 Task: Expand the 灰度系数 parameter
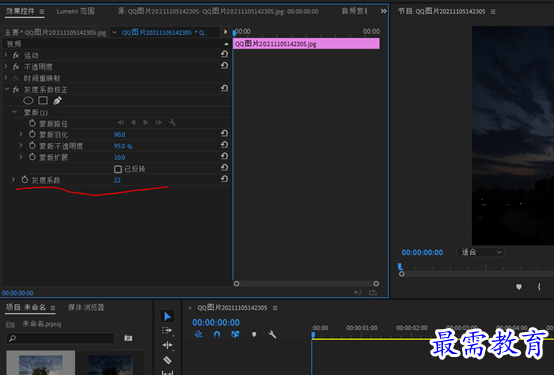tap(13, 180)
